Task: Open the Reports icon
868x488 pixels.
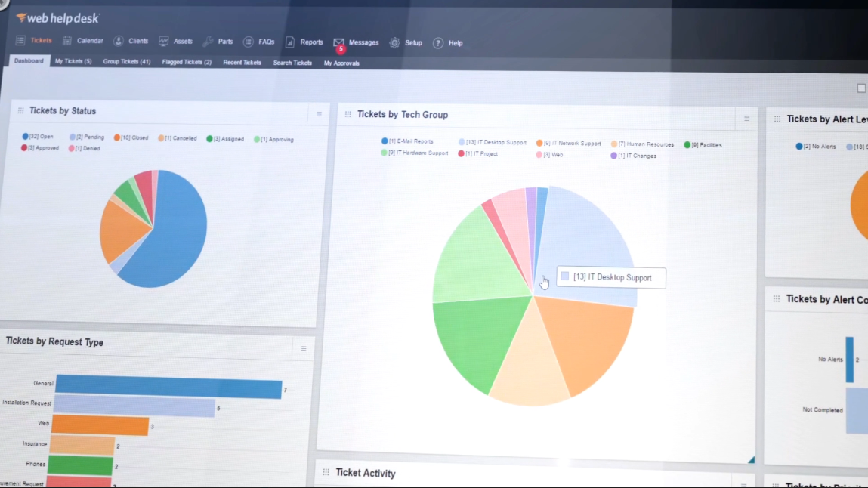Action: pos(289,42)
